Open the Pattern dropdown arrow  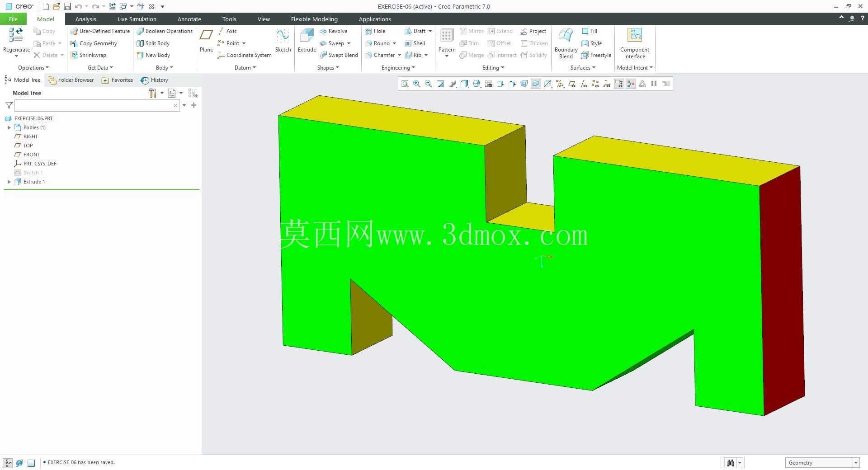point(447,56)
